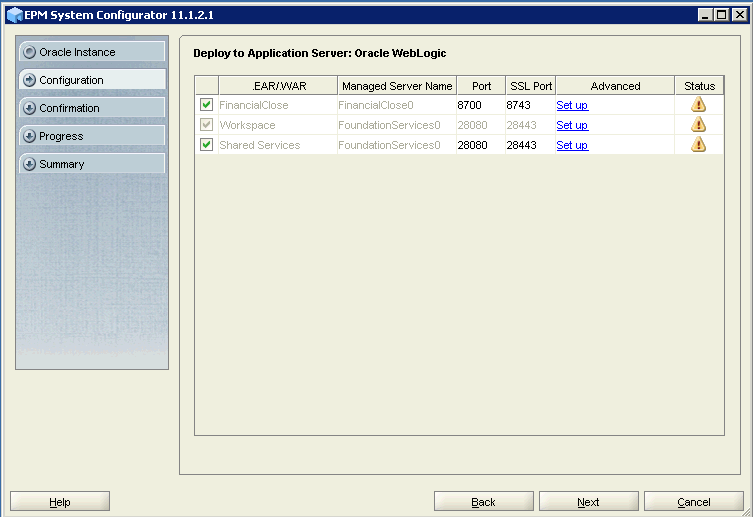Open Set up link for FinancialClose
Viewport: 753px width, 517px height.
click(572, 105)
